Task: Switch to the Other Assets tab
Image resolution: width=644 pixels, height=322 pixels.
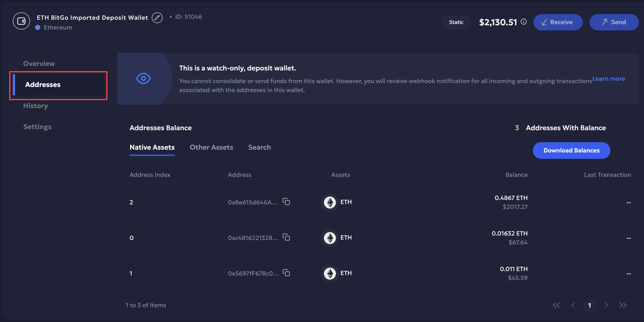Action: point(211,147)
